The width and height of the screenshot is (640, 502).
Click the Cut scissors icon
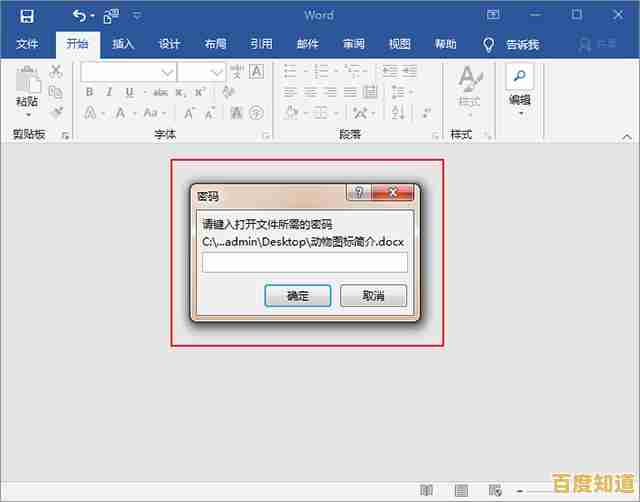[x=56, y=71]
